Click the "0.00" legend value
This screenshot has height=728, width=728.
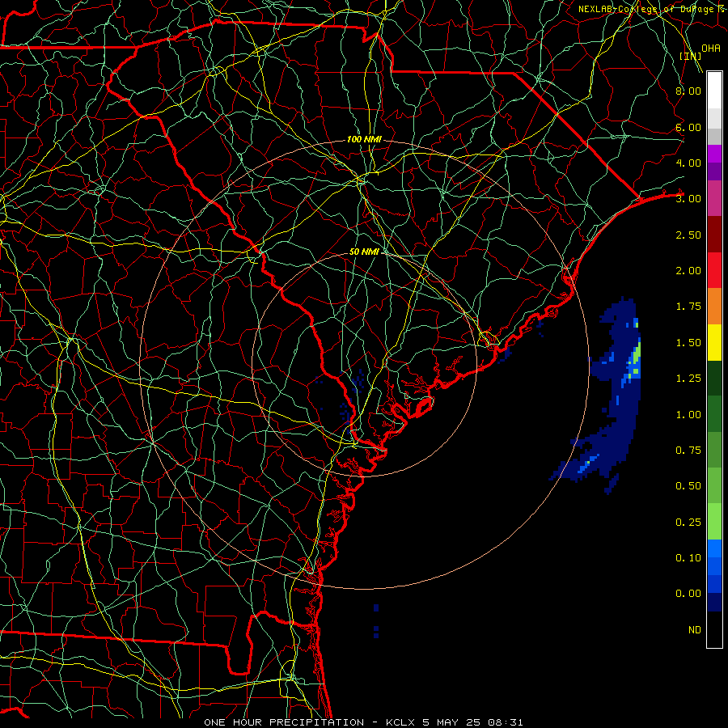pos(688,594)
